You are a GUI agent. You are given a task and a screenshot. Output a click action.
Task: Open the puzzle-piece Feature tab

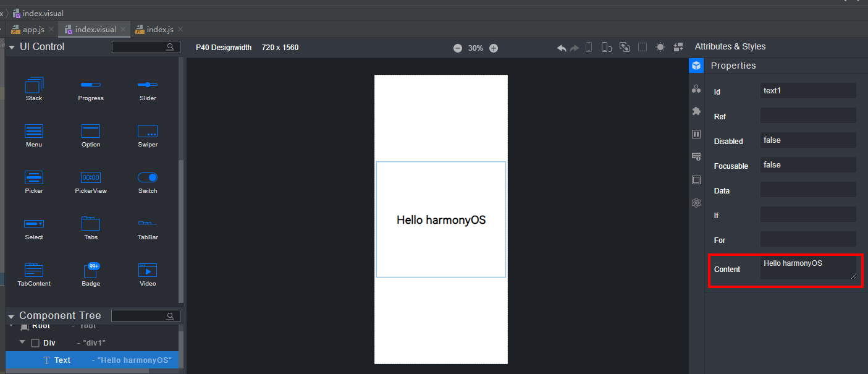(x=696, y=111)
